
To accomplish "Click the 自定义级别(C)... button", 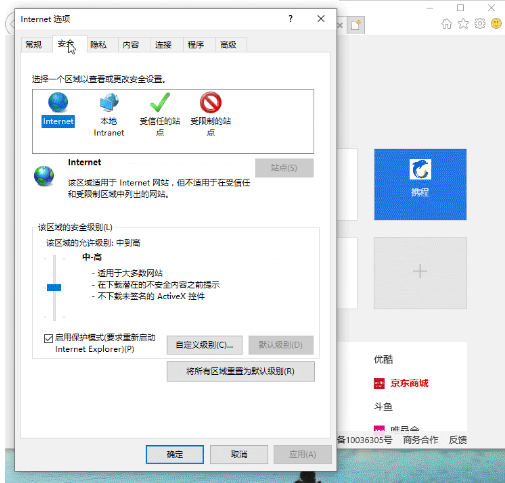I will click(205, 345).
